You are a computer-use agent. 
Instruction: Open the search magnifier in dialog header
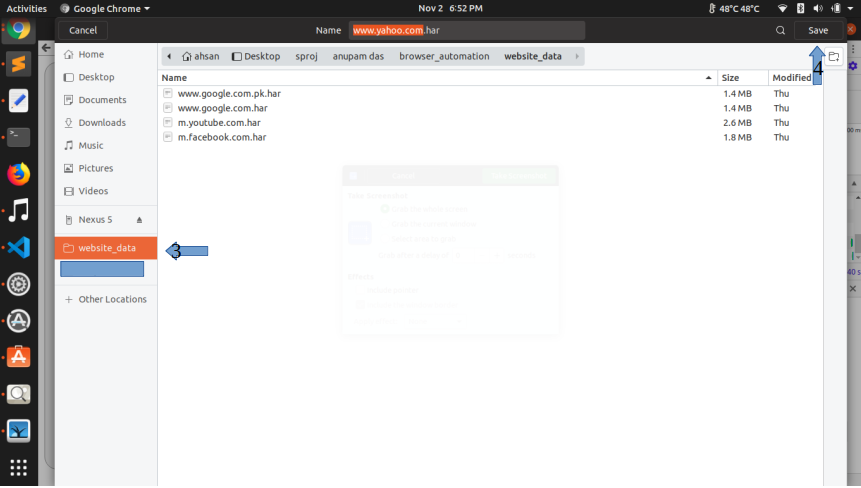click(x=780, y=30)
